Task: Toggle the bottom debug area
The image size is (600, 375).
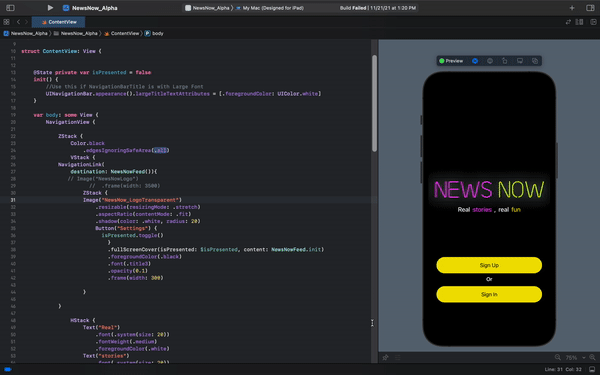Action: point(592,369)
